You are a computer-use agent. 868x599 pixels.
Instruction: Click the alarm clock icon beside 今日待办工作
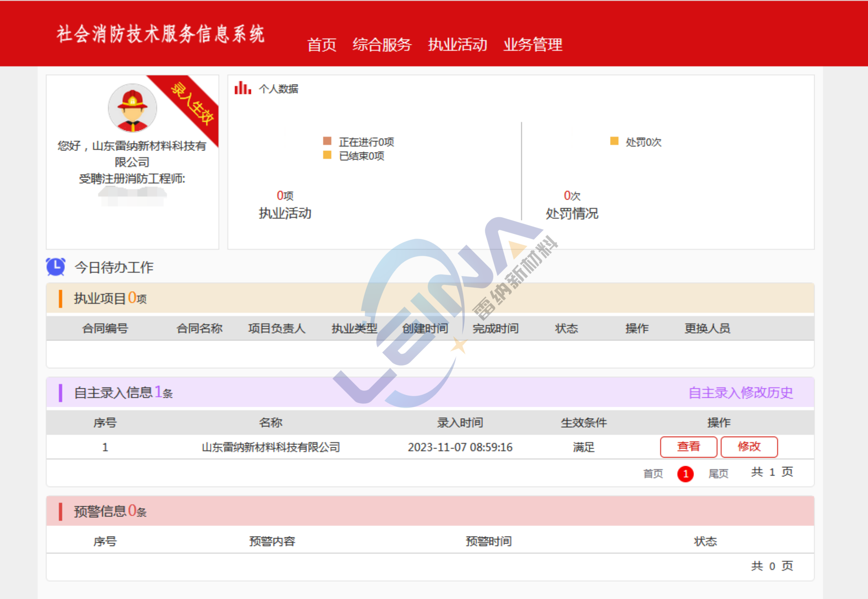tap(56, 267)
